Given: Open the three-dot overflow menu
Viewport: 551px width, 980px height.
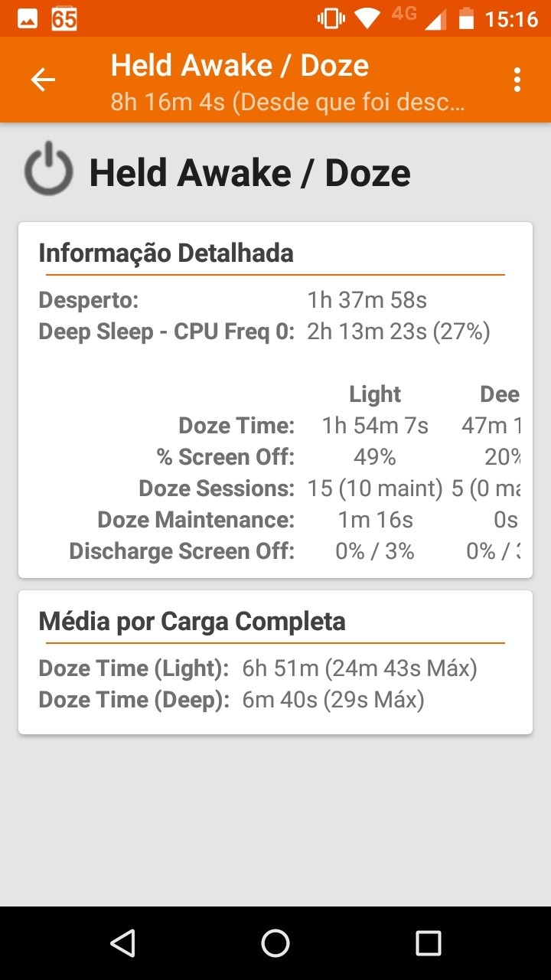Looking at the screenshot, I should pos(517,80).
